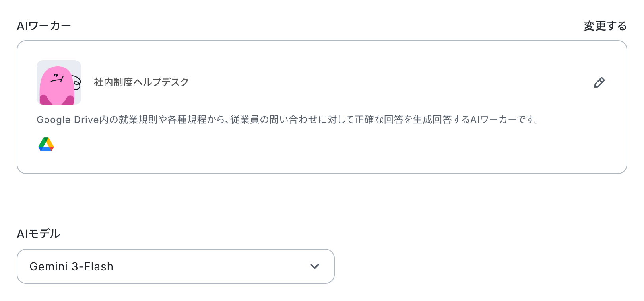Click the avatar image beside 社内制度ヘルプデスク
The image size is (644, 301).
(x=59, y=82)
